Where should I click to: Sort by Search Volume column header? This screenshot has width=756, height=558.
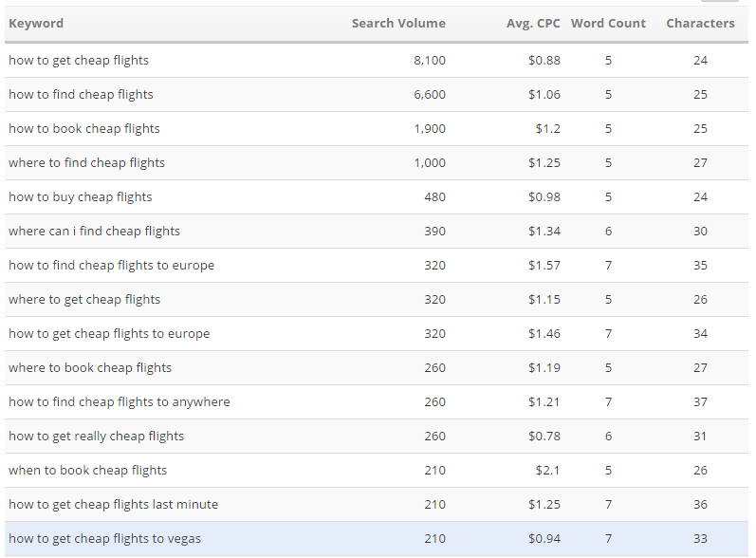click(x=397, y=24)
